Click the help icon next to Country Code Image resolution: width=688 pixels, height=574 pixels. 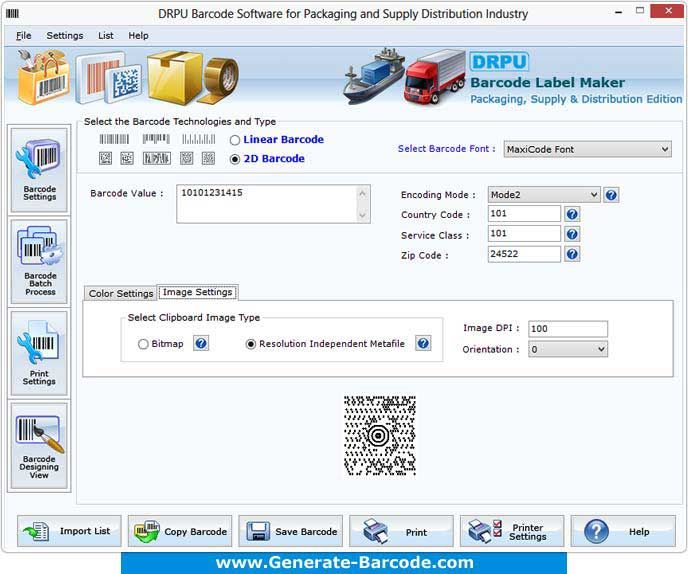pyautogui.click(x=572, y=214)
